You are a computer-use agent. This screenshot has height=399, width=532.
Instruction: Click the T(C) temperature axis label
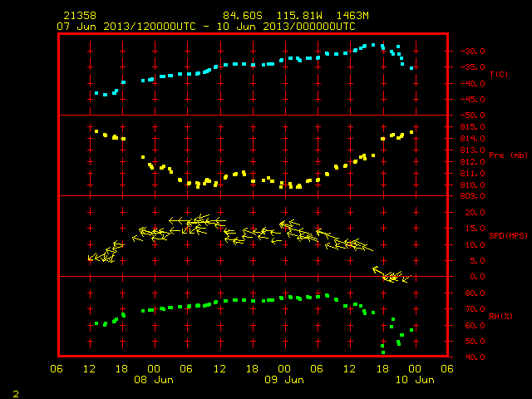coord(499,74)
